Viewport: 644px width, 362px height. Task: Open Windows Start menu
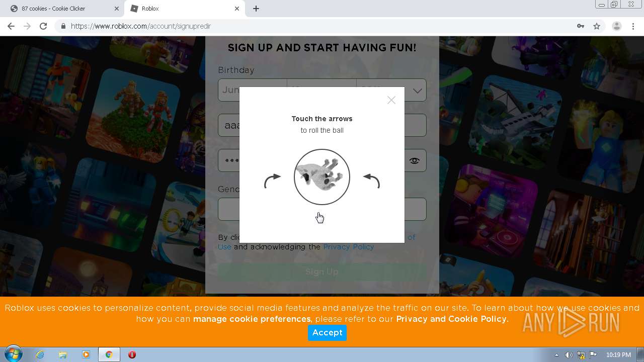click(13, 354)
